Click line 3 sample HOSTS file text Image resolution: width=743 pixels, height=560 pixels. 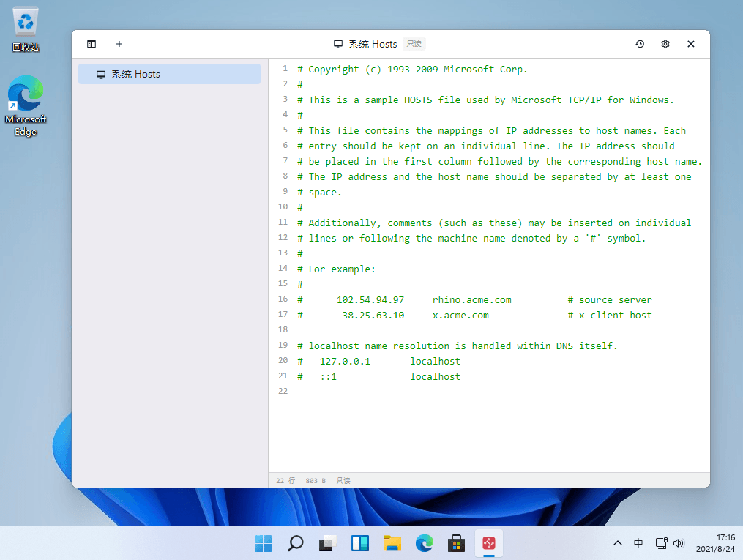tap(485, 100)
